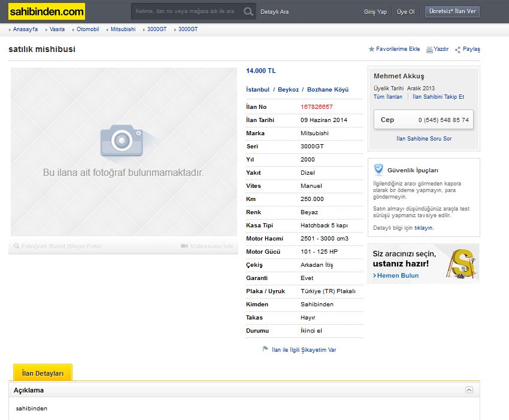Select the listing date 09 Haziran 2014
The height and width of the screenshot is (420, 509).
(323, 120)
